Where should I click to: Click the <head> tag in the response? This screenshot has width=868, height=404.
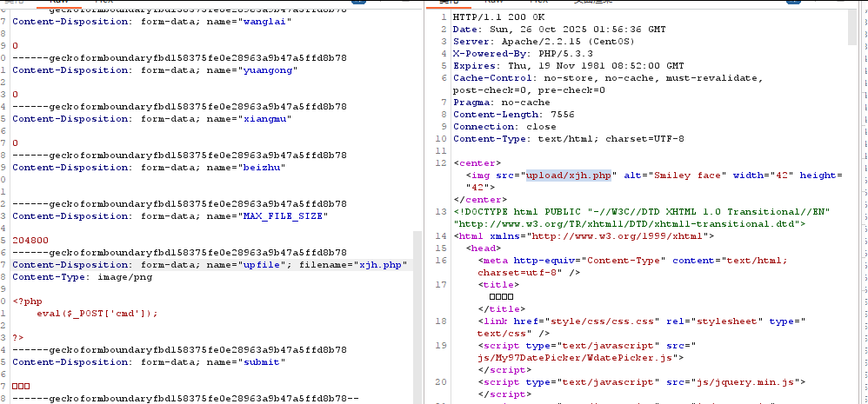pyautogui.click(x=484, y=248)
